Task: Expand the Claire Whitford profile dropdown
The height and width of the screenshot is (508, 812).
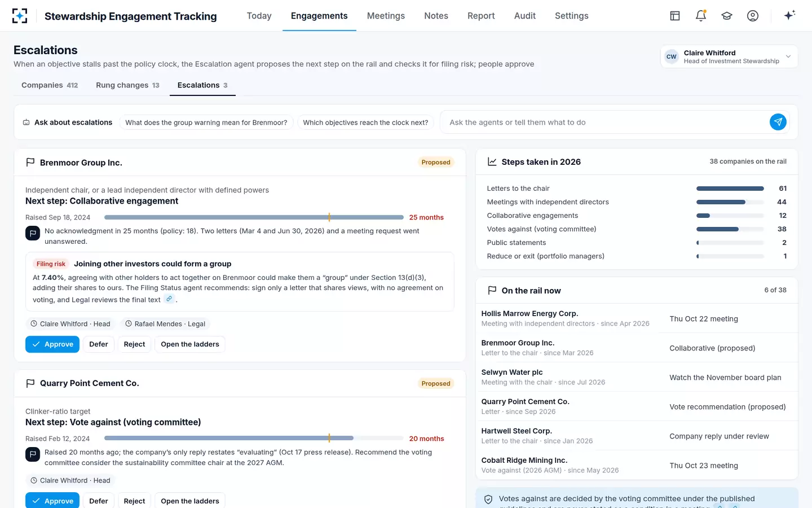Action: click(788, 56)
